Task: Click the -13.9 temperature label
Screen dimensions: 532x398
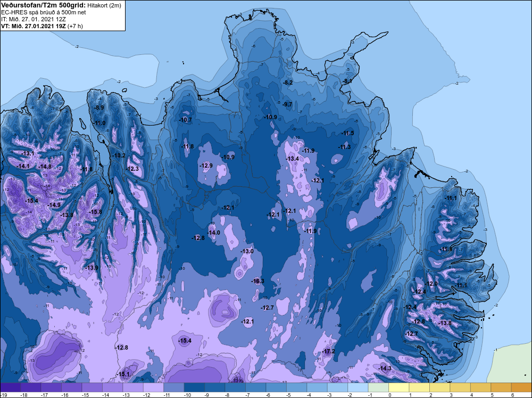Action: [x=92, y=268]
